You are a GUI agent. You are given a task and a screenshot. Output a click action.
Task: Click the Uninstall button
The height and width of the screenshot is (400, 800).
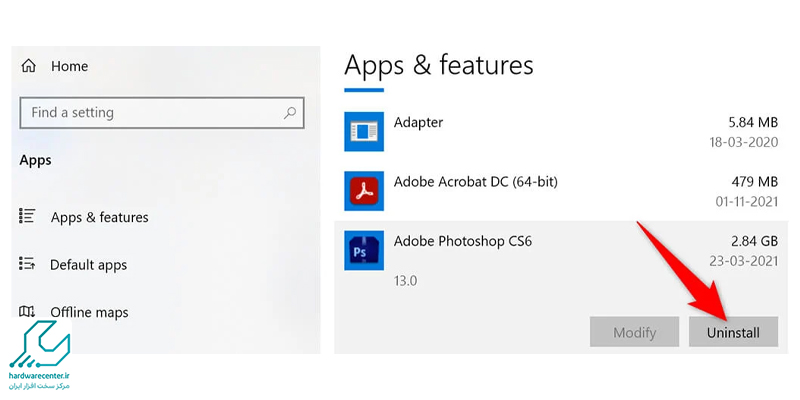click(733, 332)
